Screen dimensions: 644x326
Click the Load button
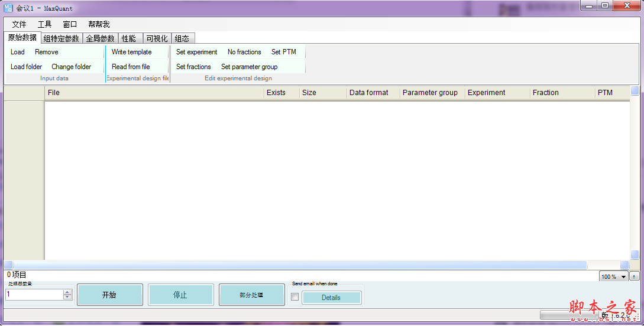tap(18, 52)
